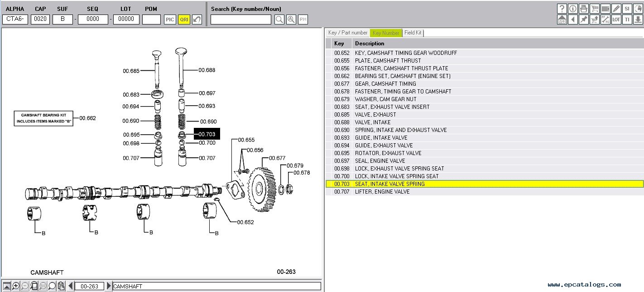The height and width of the screenshot is (292, 644).
Task: Go to previous figure with left arrow
Action: point(71,286)
